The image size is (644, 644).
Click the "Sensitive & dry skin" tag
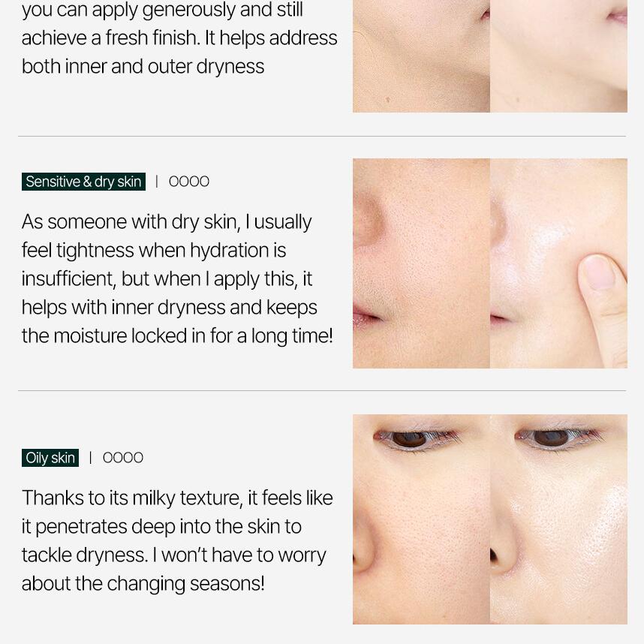pos(83,182)
